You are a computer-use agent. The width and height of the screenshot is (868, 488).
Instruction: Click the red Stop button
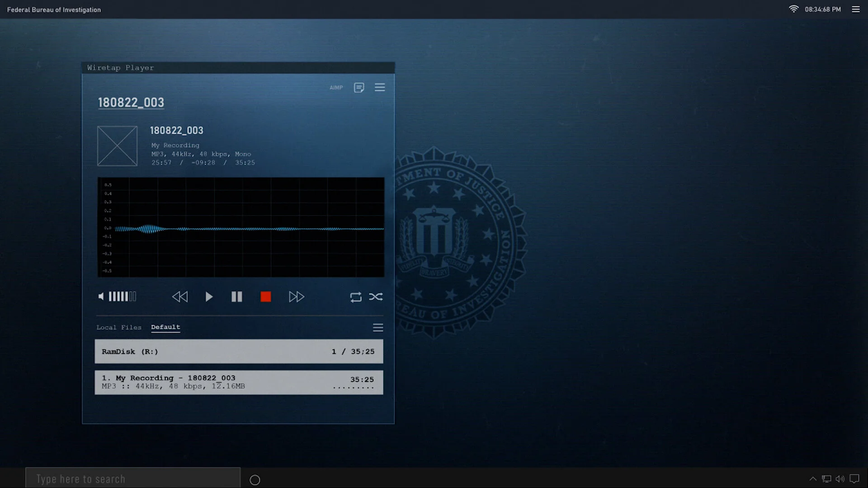point(266,297)
